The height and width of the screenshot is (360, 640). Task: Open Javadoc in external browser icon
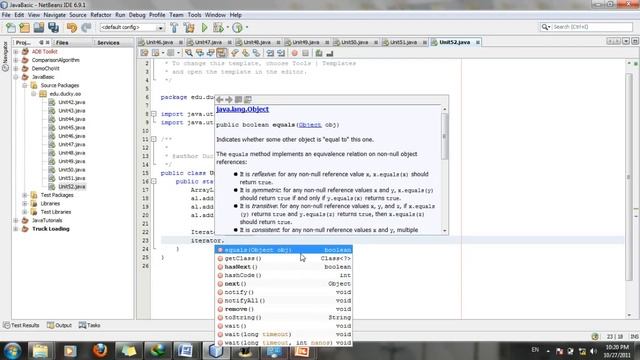[238, 100]
